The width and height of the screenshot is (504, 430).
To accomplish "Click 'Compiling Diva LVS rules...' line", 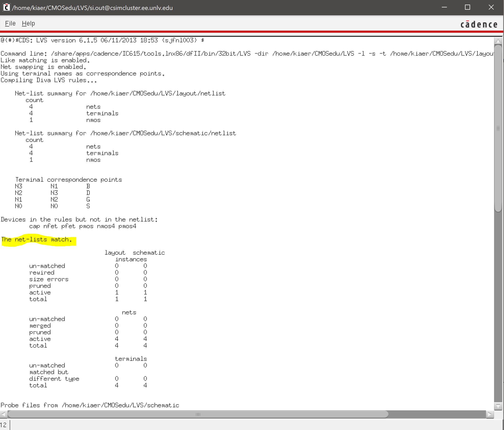I will [x=49, y=80].
